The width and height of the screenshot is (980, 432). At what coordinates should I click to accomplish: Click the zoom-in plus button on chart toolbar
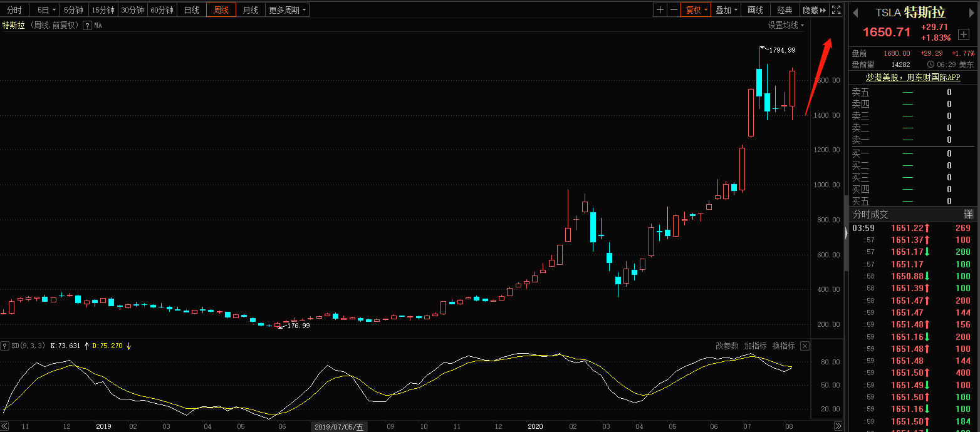[660, 10]
